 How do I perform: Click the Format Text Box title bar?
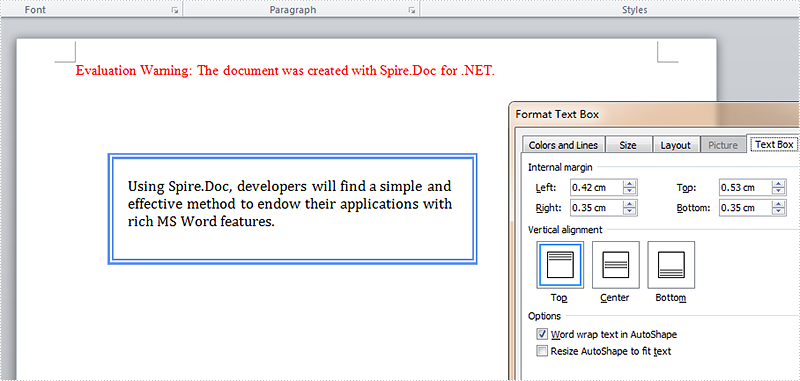click(x=655, y=115)
